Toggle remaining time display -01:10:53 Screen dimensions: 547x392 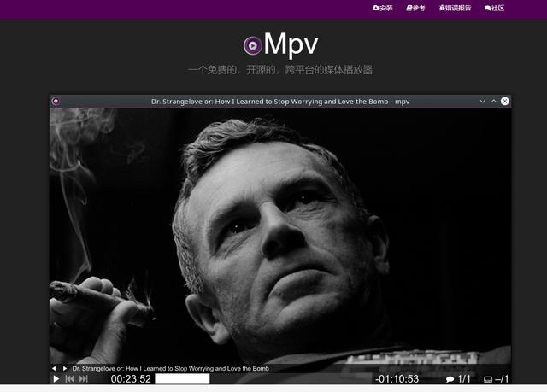click(x=397, y=378)
